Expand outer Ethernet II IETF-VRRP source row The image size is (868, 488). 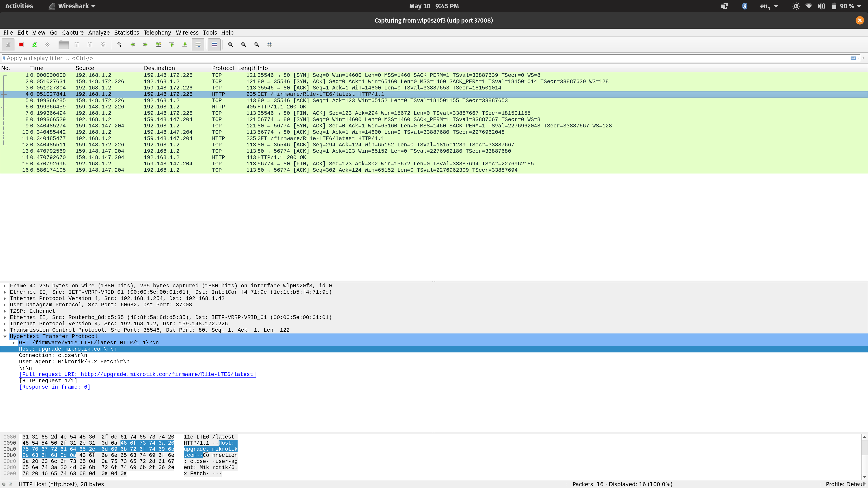point(5,292)
